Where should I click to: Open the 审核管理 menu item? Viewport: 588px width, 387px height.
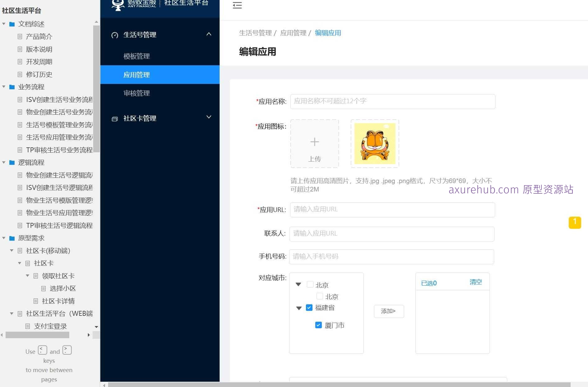(x=137, y=93)
